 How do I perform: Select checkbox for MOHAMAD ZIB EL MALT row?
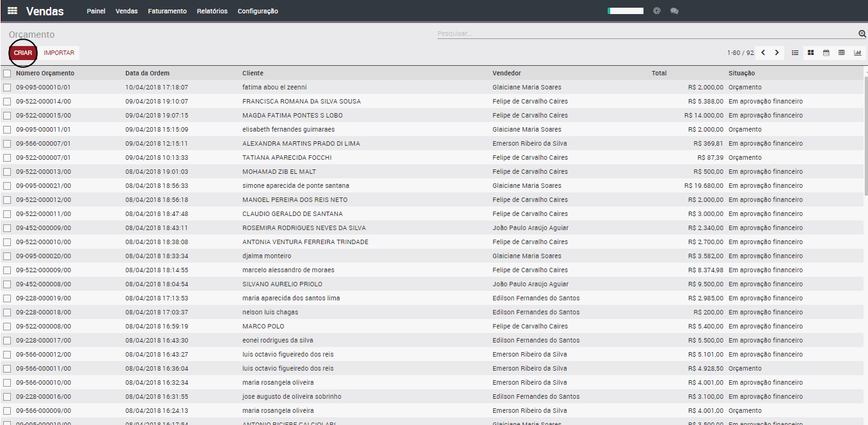tap(7, 172)
